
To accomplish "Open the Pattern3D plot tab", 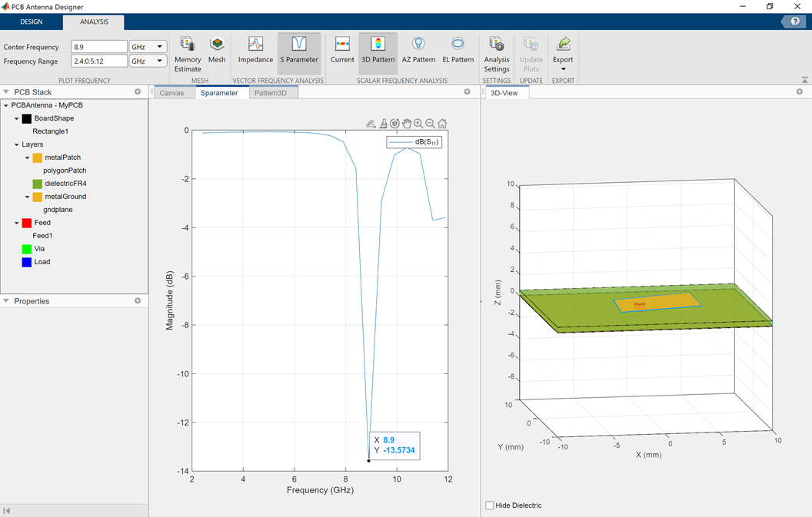I will tap(270, 93).
